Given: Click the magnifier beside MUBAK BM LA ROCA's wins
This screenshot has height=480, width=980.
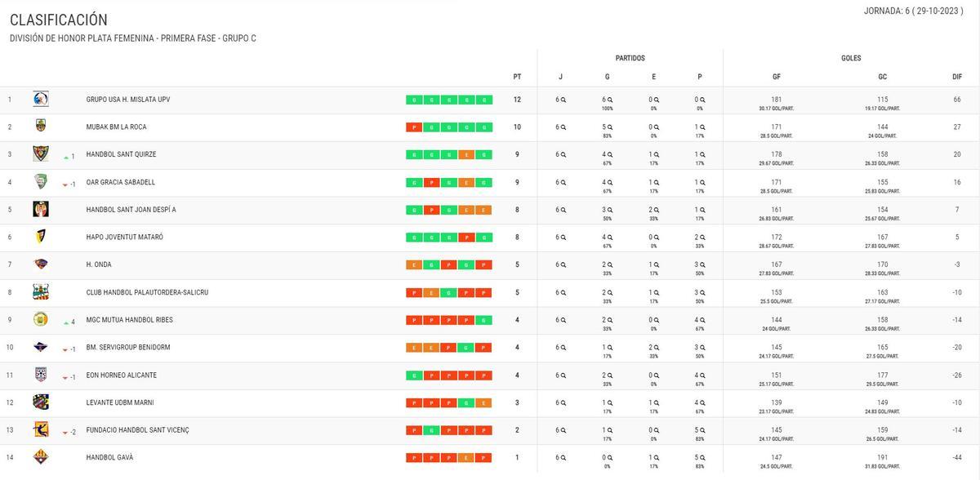Looking at the screenshot, I should tap(610, 125).
